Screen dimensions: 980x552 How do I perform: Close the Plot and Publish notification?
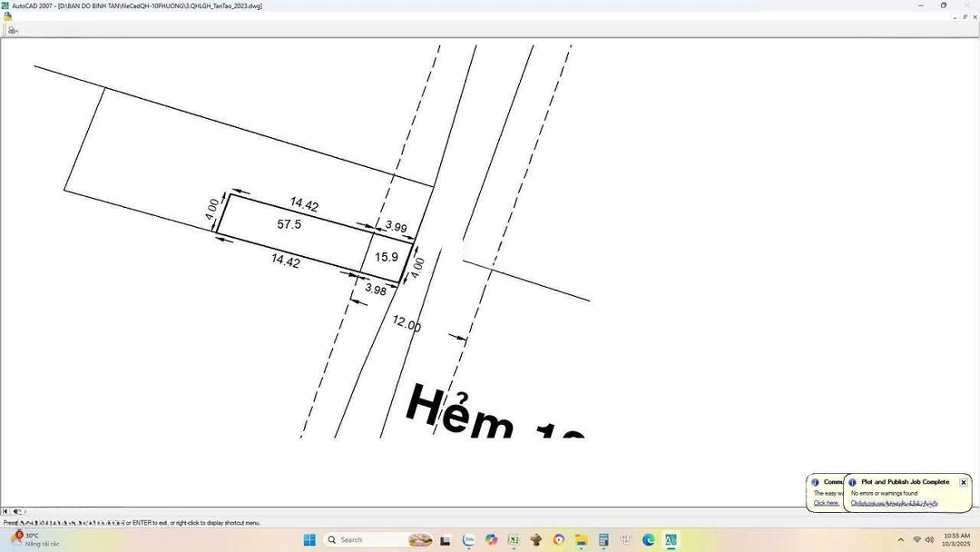[964, 482]
